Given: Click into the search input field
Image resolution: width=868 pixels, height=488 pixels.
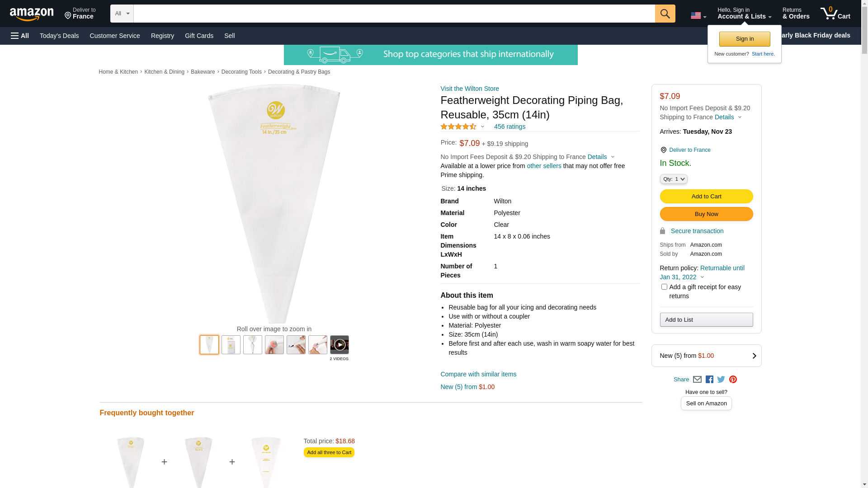Looking at the screenshot, I should click(394, 14).
